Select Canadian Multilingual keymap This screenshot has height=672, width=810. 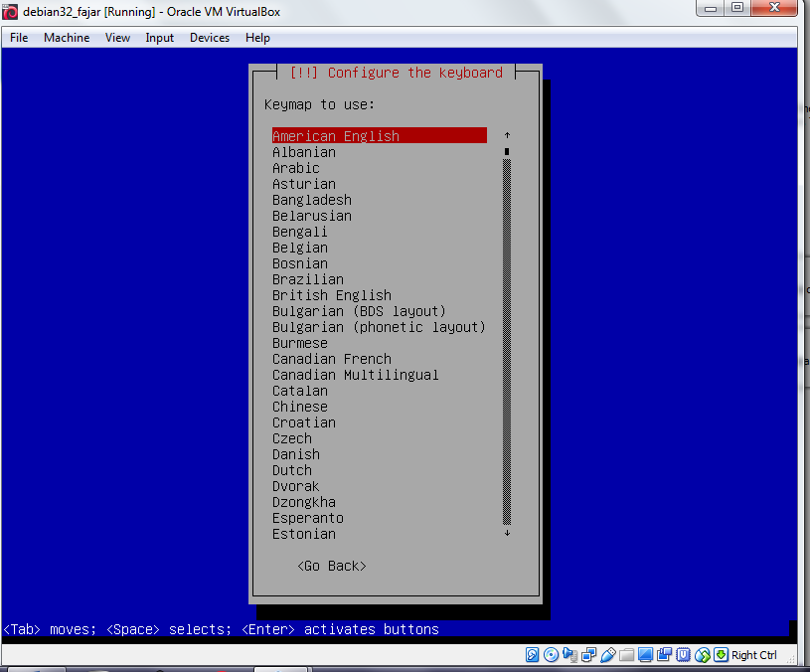coord(356,375)
